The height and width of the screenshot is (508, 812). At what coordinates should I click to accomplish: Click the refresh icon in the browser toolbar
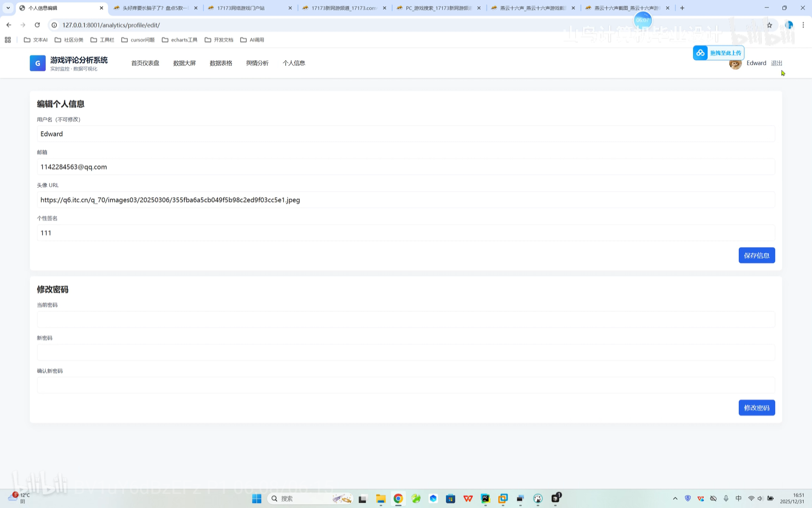point(38,25)
